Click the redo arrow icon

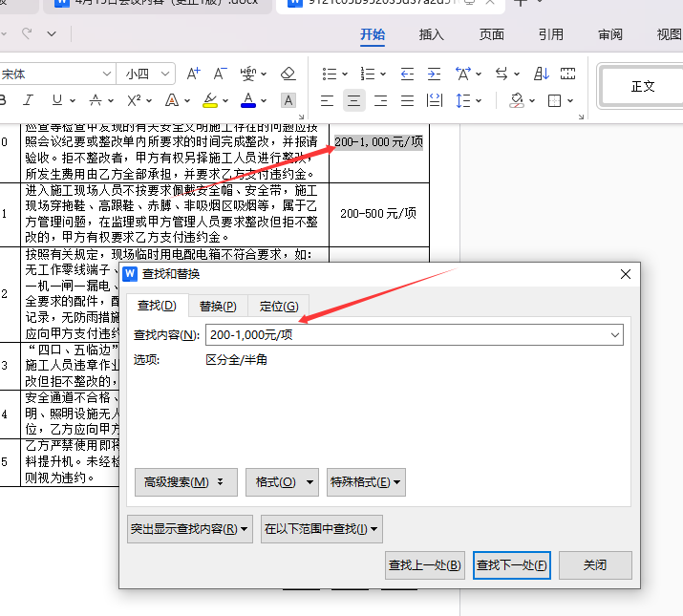pos(27,33)
